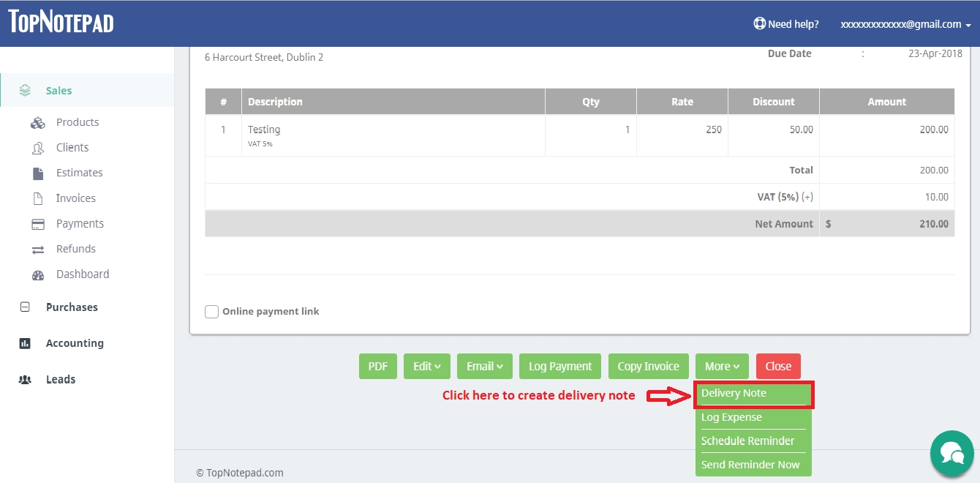Click the Need help link
This screenshot has width=980, height=483.
(786, 23)
